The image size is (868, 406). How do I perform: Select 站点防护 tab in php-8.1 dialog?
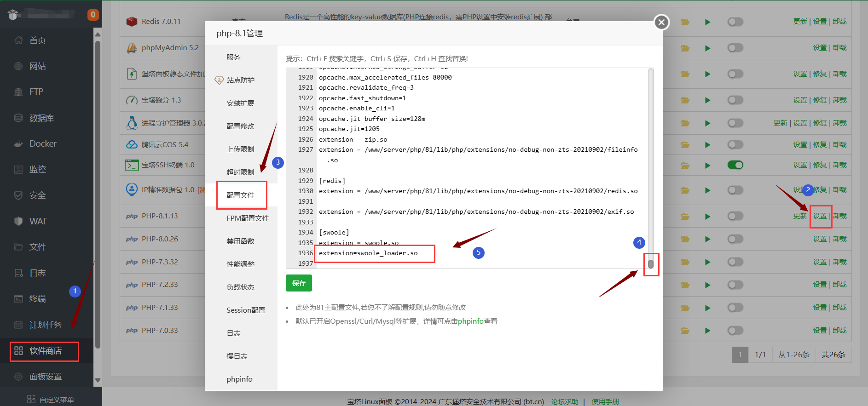tap(241, 80)
